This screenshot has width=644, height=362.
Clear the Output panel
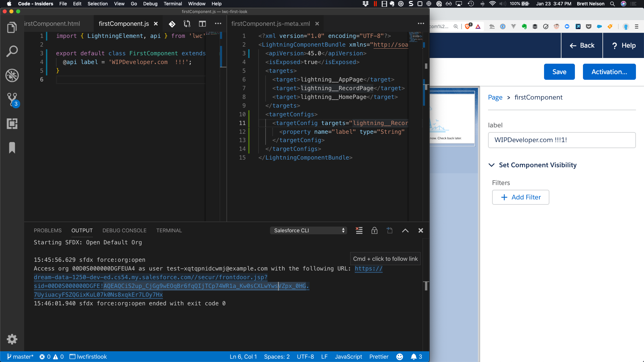[x=359, y=231]
